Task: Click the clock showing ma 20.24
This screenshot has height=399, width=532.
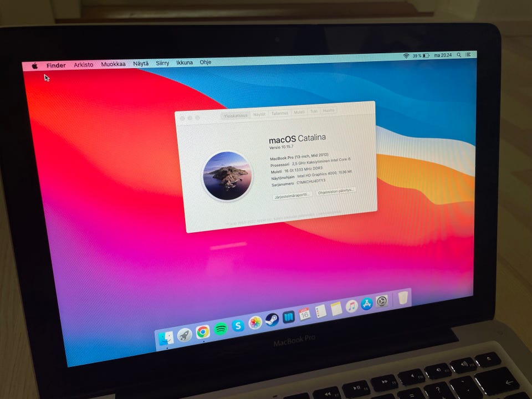Action: (x=443, y=55)
